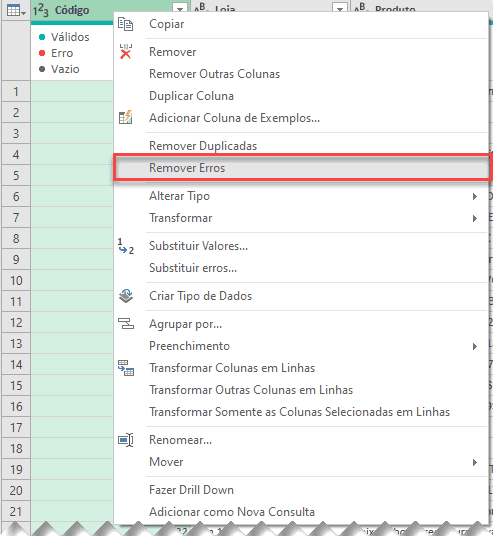493x536 pixels.
Task: Expand the Transformar submenu arrow
Action: [x=474, y=218]
